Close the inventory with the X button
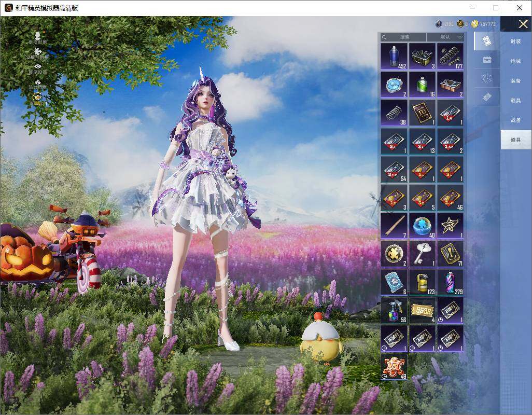This screenshot has height=415, width=532. coord(523,24)
